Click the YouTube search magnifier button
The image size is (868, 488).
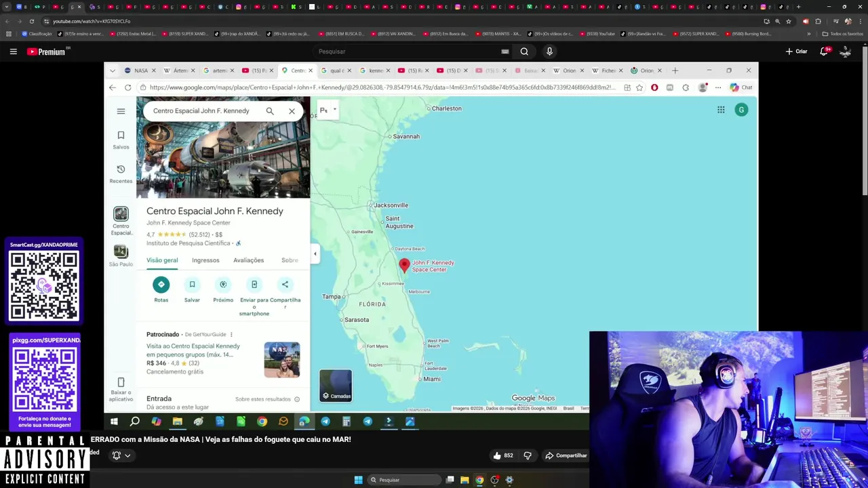point(524,52)
